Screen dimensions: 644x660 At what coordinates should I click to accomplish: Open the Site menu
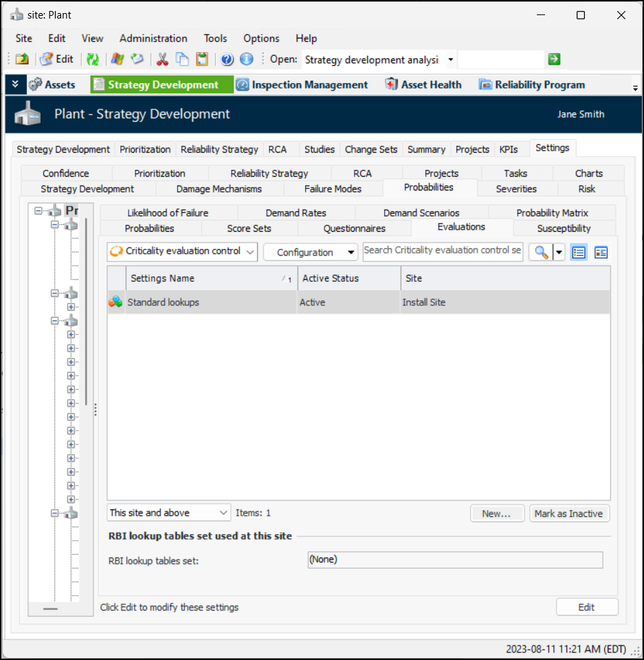tap(24, 38)
